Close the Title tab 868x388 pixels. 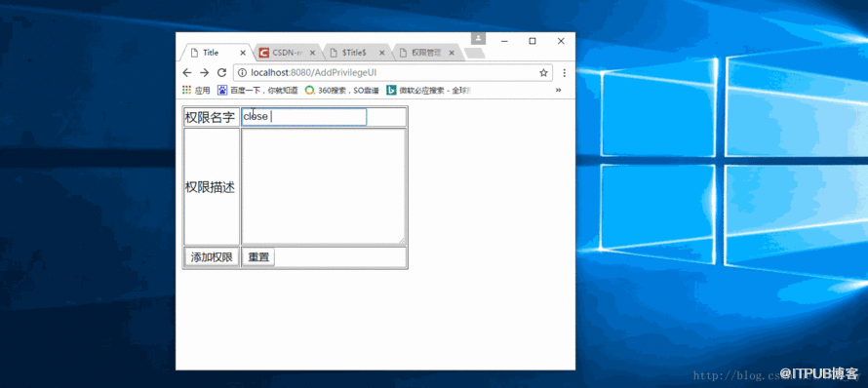tap(243, 53)
